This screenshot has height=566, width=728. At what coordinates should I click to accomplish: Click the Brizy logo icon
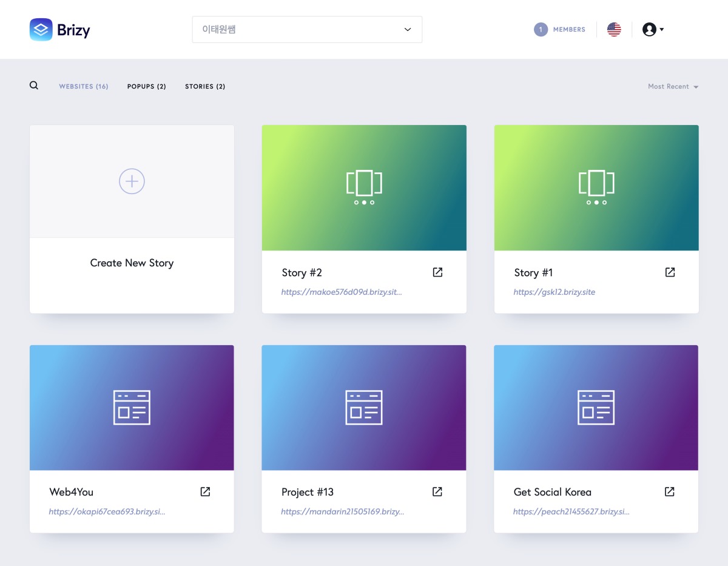tap(40, 29)
